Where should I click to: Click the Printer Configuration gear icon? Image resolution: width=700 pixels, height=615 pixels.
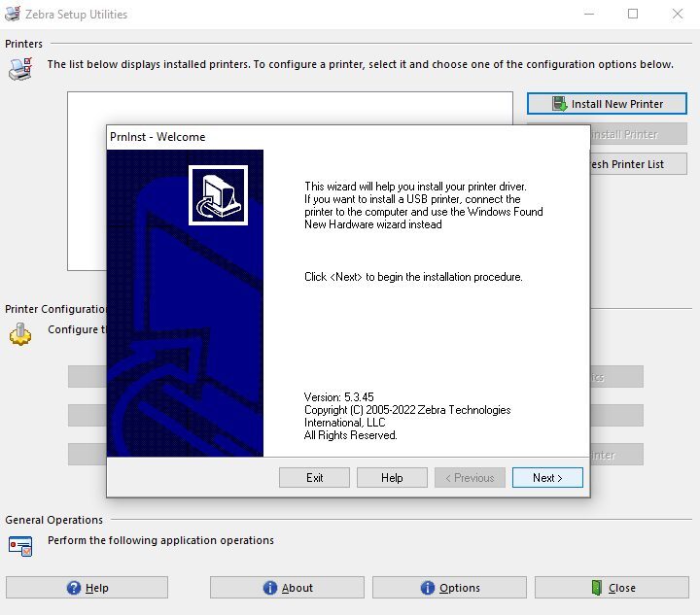click(x=20, y=334)
